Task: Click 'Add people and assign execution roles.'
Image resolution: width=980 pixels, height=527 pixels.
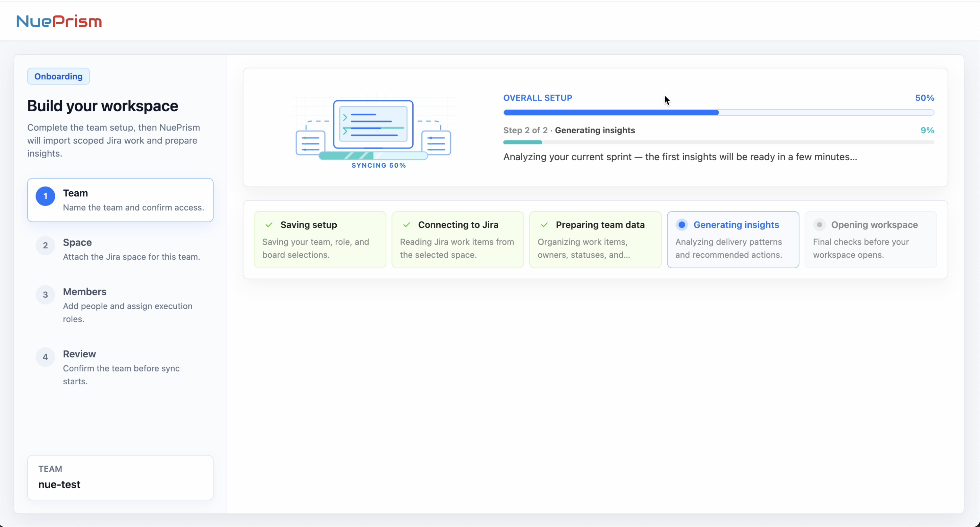Action: click(x=128, y=313)
